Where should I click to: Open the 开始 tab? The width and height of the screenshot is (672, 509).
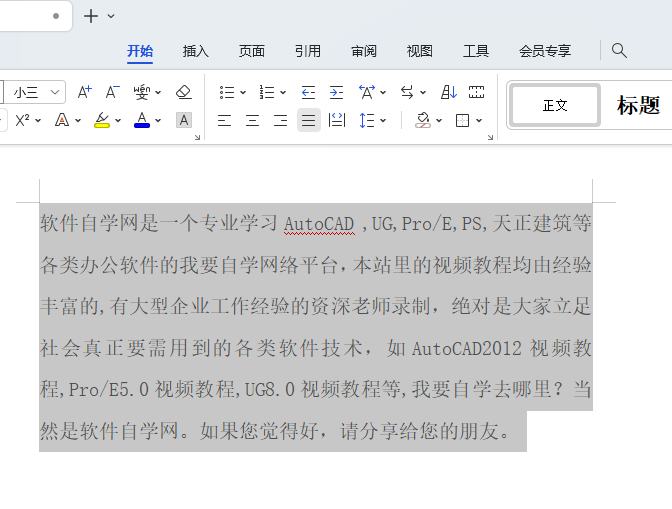[x=140, y=51]
